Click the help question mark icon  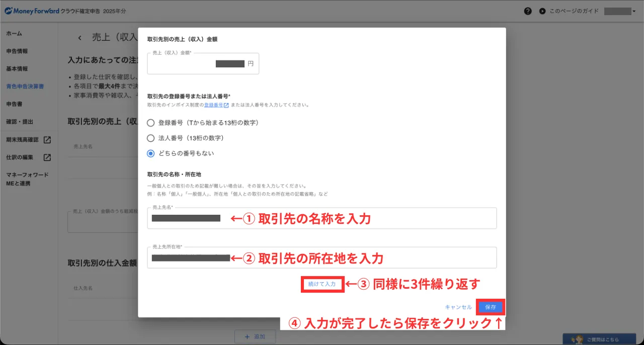tap(528, 11)
